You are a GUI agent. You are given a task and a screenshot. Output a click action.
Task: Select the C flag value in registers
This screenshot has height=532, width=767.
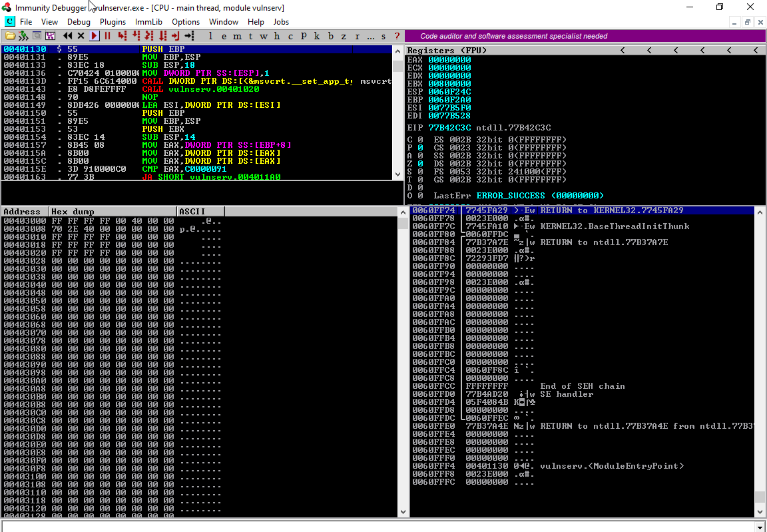tap(421, 139)
